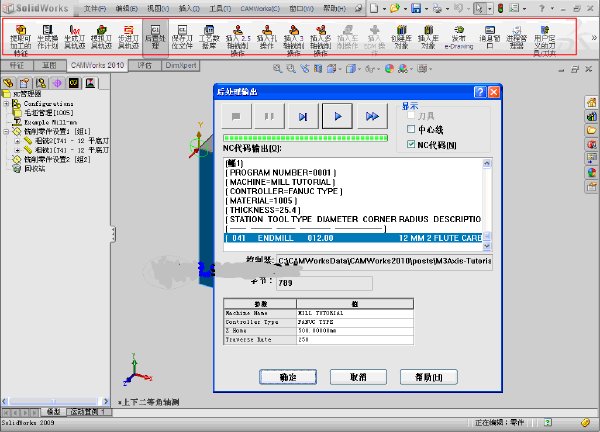Image resolution: width=600 pixels, height=432 pixels.
Task: Select 运动算例1 bottom tab
Action: [x=89, y=412]
